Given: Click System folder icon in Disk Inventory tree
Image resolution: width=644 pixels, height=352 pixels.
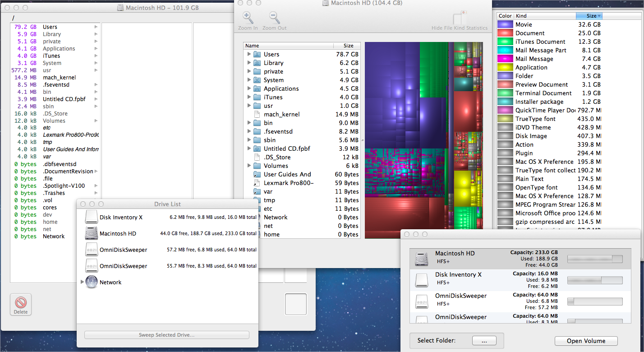Looking at the screenshot, I should point(257,80).
